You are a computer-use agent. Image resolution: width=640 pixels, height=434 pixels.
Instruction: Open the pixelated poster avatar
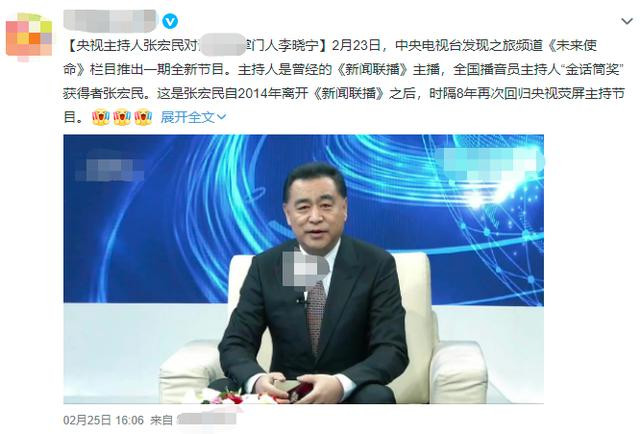[x=29, y=36]
